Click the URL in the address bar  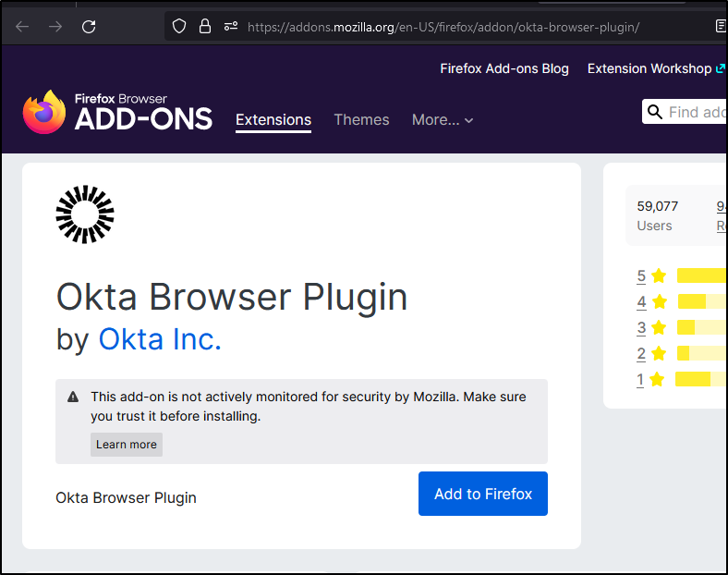443,28
